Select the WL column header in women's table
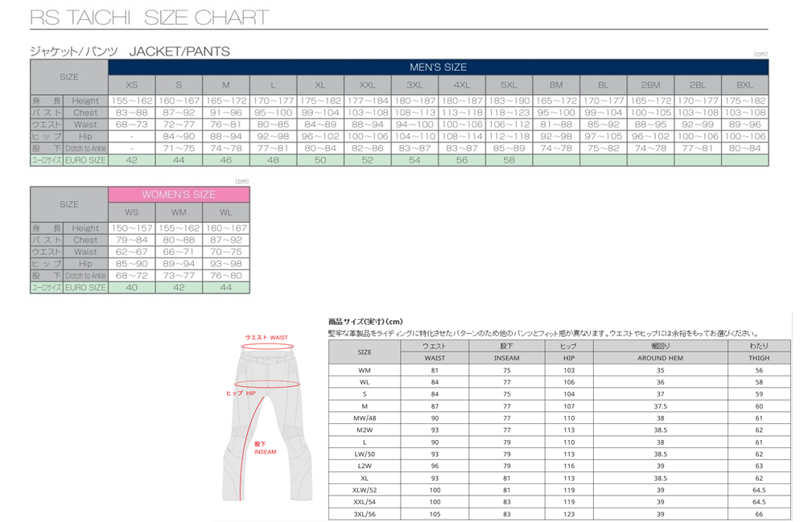The height and width of the screenshot is (522, 812). (226, 212)
